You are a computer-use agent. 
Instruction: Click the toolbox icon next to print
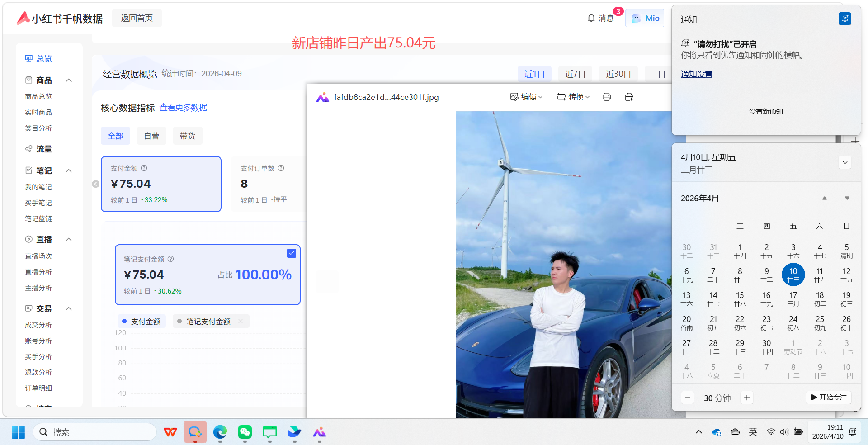click(x=629, y=97)
